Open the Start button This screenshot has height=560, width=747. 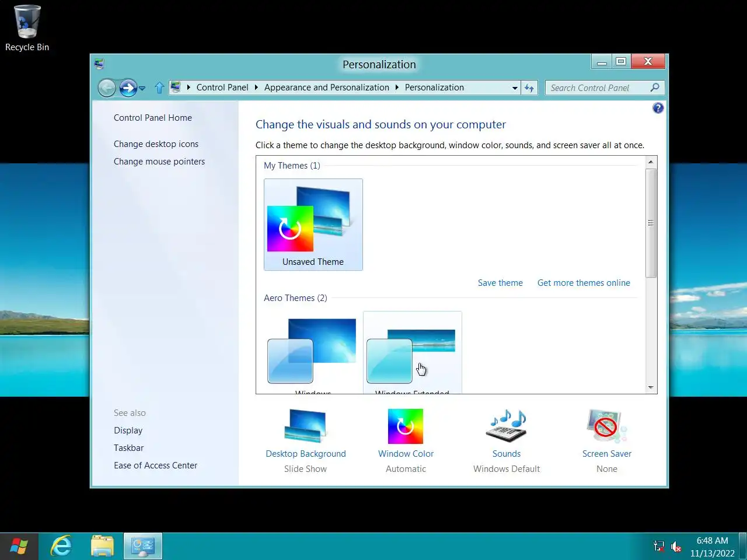coord(19,547)
